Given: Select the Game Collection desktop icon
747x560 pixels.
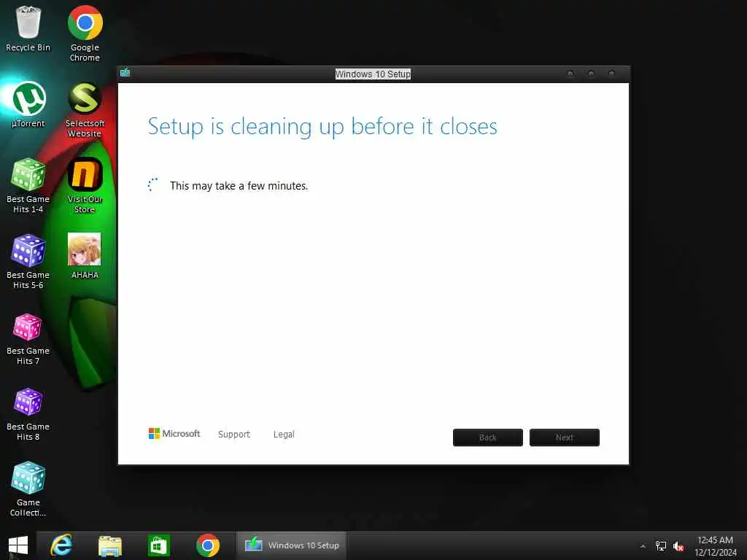Looking at the screenshot, I should 28,489.
